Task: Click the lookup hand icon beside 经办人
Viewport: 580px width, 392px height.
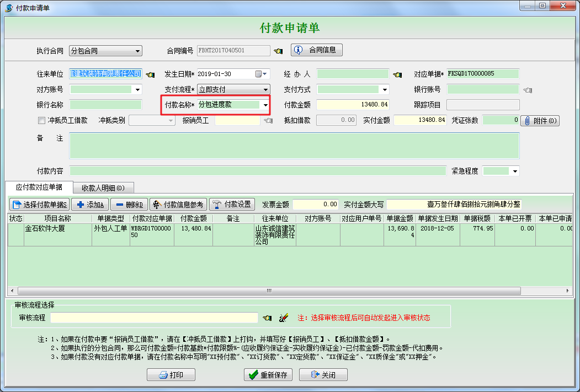Action: pos(397,74)
